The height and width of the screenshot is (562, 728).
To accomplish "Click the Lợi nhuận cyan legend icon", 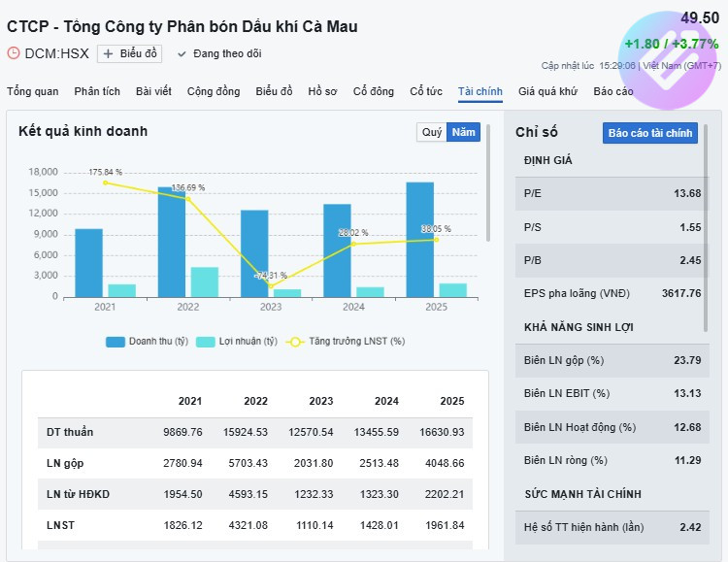I will tap(206, 342).
